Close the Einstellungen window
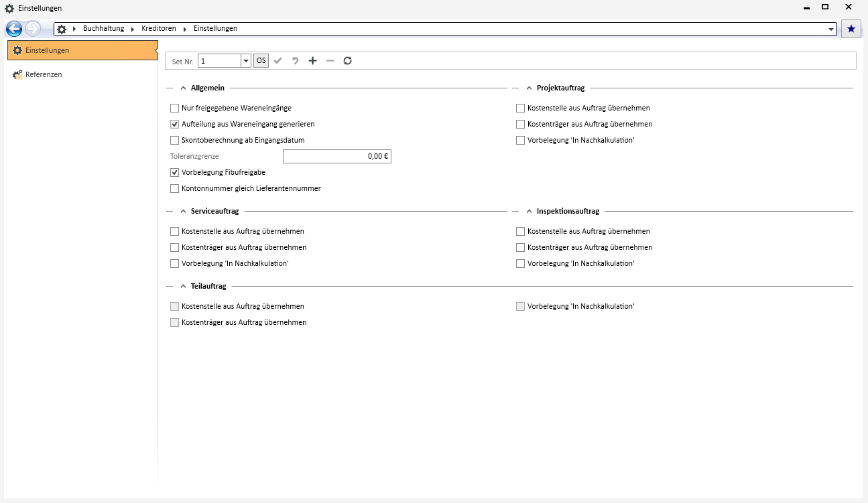Screen dimensions: 868x503 [849, 7]
